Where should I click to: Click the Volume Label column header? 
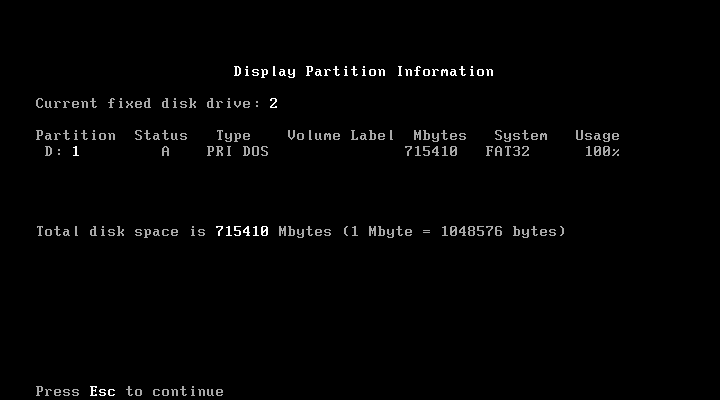(341, 135)
